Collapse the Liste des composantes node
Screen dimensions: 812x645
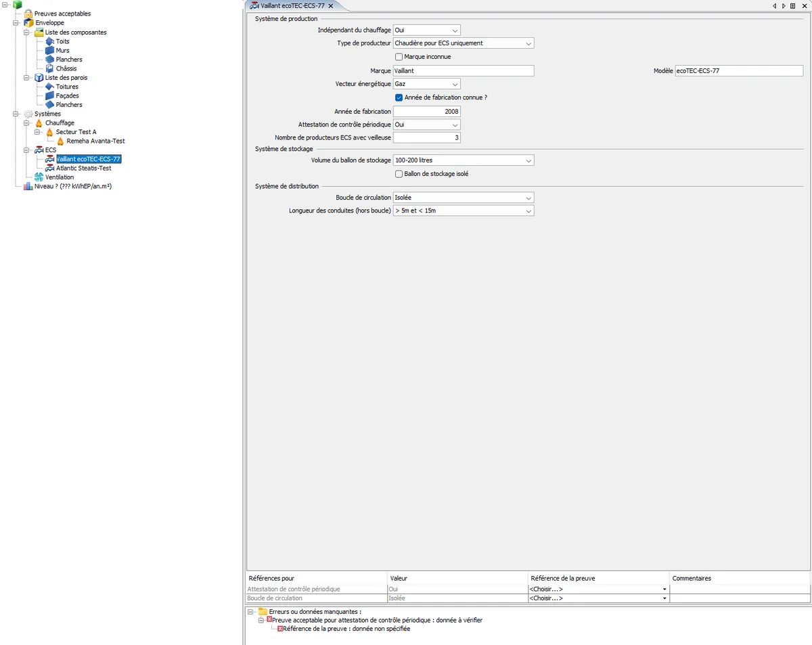tap(28, 32)
